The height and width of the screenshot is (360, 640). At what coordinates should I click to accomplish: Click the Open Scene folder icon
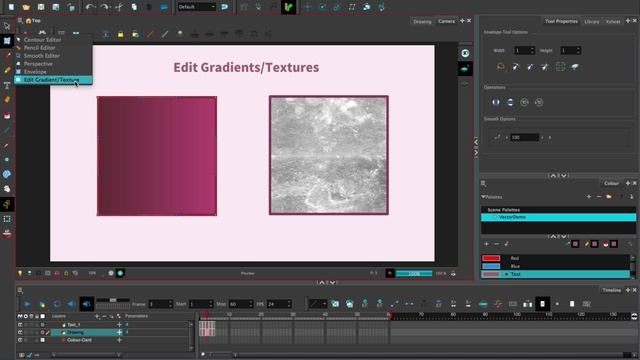point(26,7)
